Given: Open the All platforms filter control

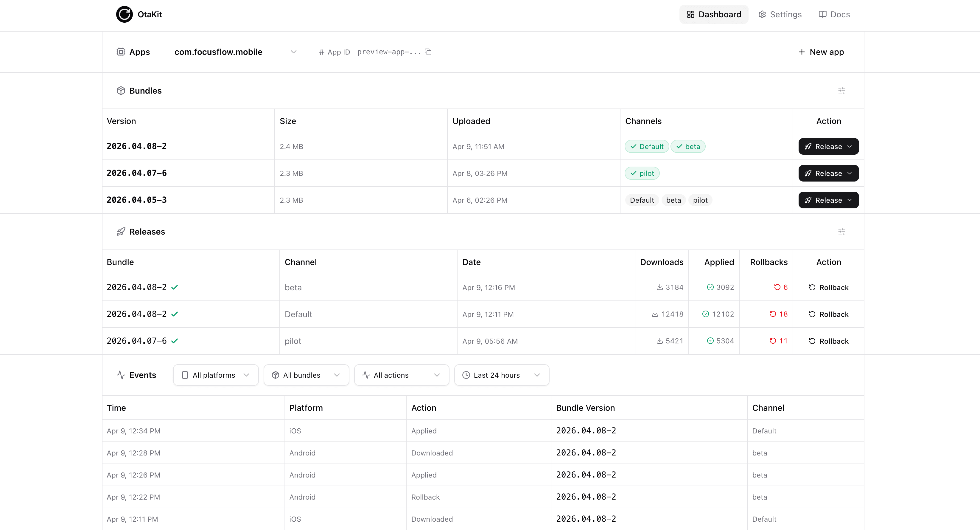Looking at the screenshot, I should [x=215, y=375].
